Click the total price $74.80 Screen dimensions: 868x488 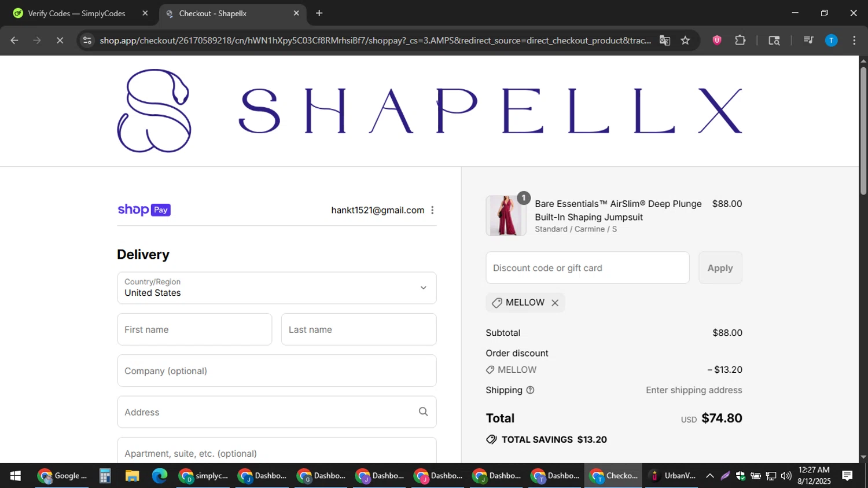click(x=722, y=418)
